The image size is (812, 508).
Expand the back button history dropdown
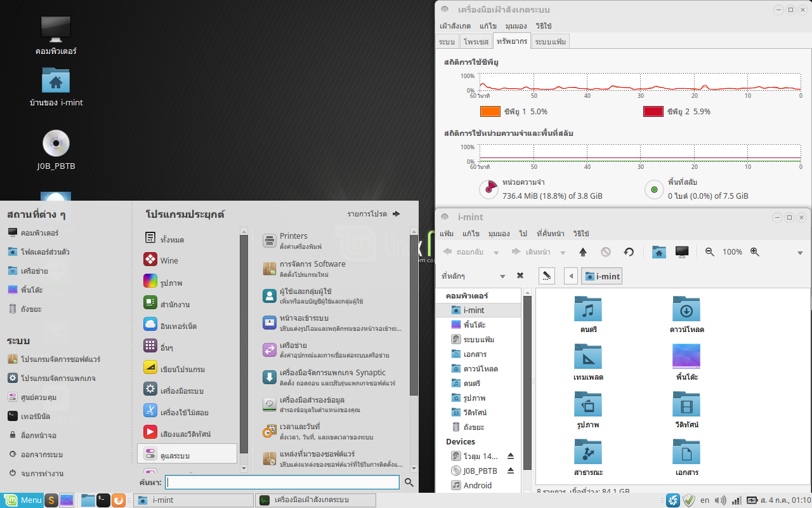495,252
